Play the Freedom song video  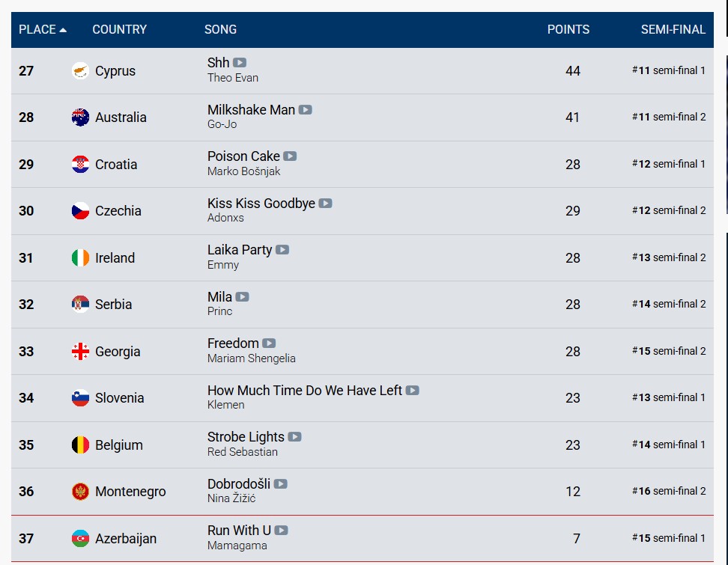coord(269,343)
